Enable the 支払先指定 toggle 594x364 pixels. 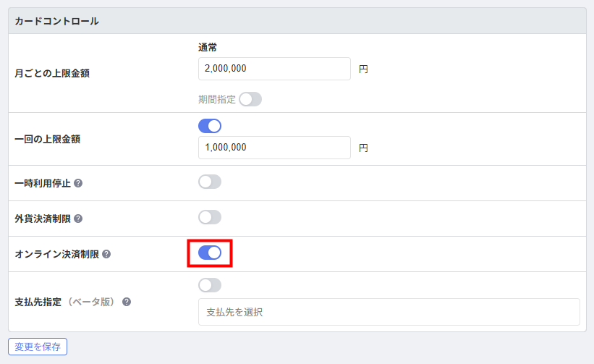tap(210, 285)
